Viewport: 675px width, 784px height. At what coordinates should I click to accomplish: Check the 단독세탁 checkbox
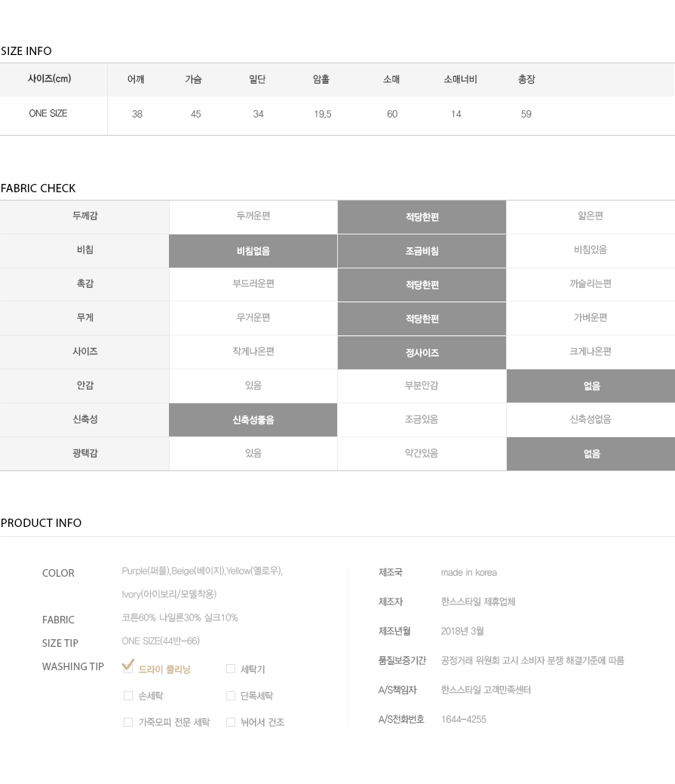pos(231,696)
